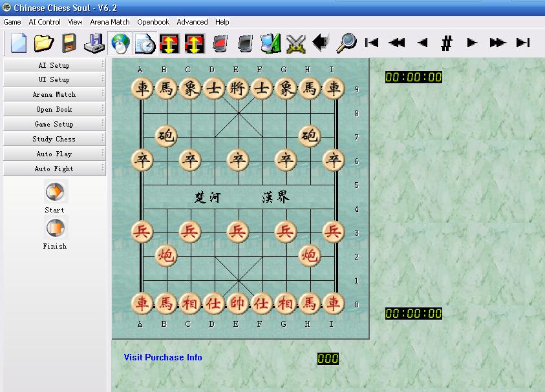The image size is (545, 392).
Task: Click the black undo move arrow
Action: pos(321,43)
